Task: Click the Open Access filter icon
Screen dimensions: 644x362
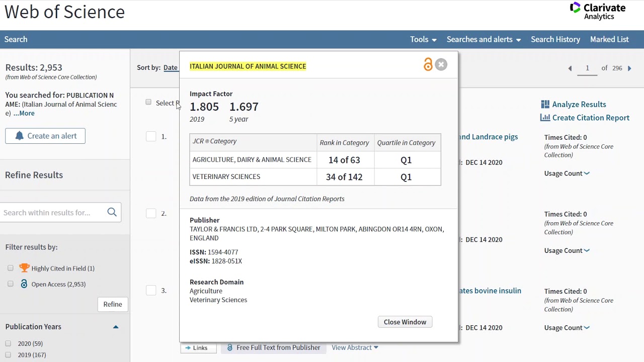Action: (24, 284)
